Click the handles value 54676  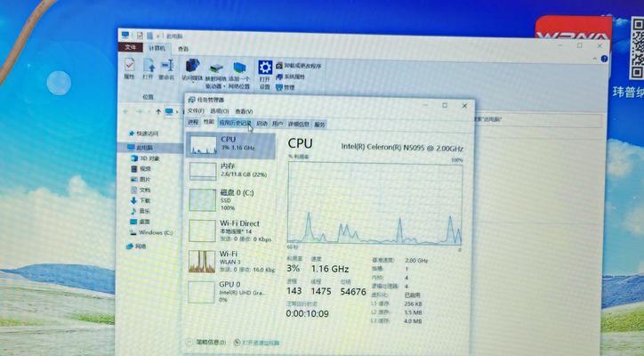pyautogui.click(x=353, y=291)
